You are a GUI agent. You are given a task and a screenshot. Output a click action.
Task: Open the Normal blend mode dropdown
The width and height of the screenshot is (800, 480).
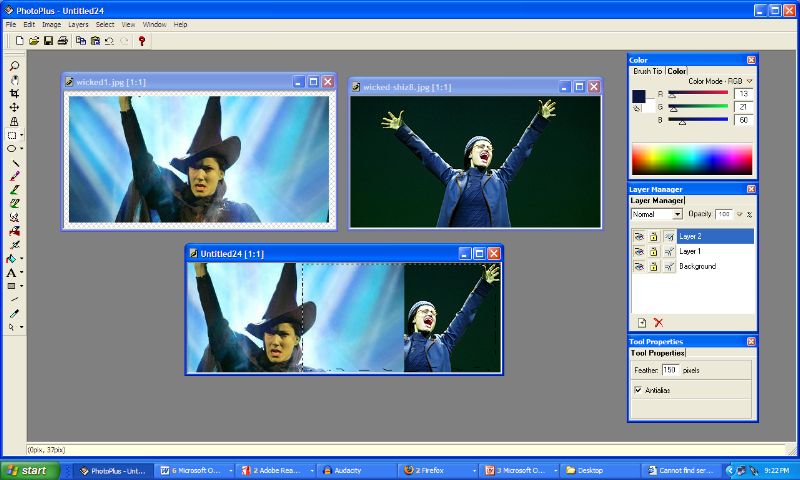[x=677, y=214]
